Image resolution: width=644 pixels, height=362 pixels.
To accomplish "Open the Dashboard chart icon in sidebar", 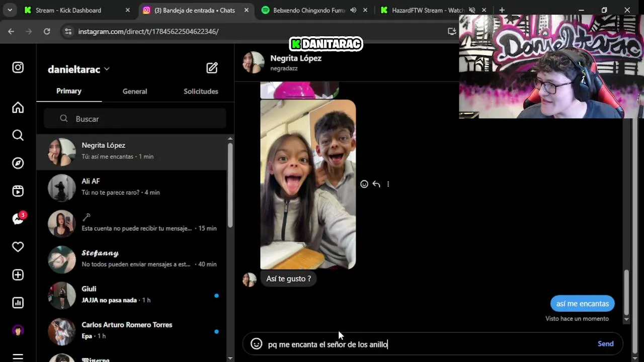I will [18, 303].
